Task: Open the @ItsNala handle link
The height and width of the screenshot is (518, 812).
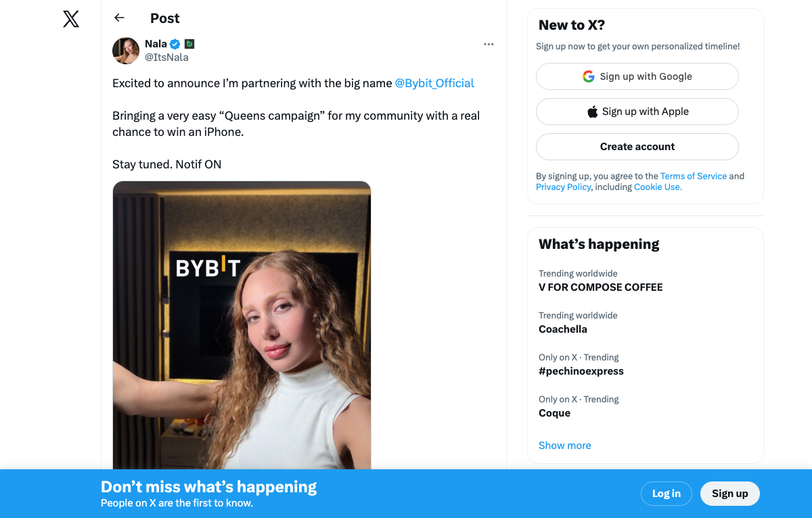Action: [166, 57]
